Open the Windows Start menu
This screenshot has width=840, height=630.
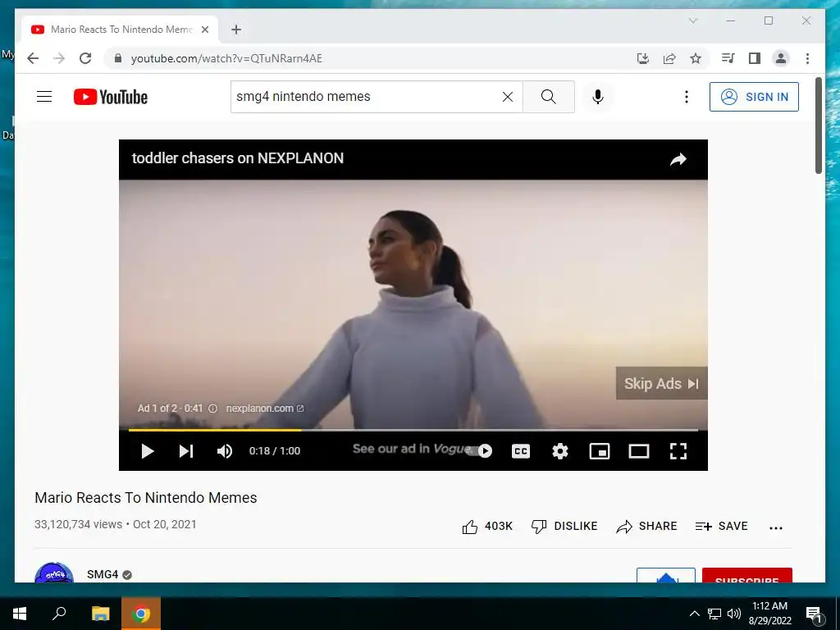click(x=20, y=614)
